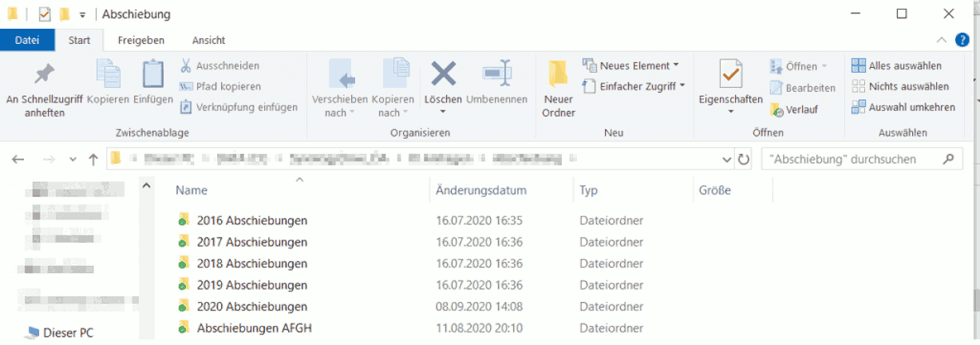
Task: Open the Datei menu tab
Action: coord(27,40)
